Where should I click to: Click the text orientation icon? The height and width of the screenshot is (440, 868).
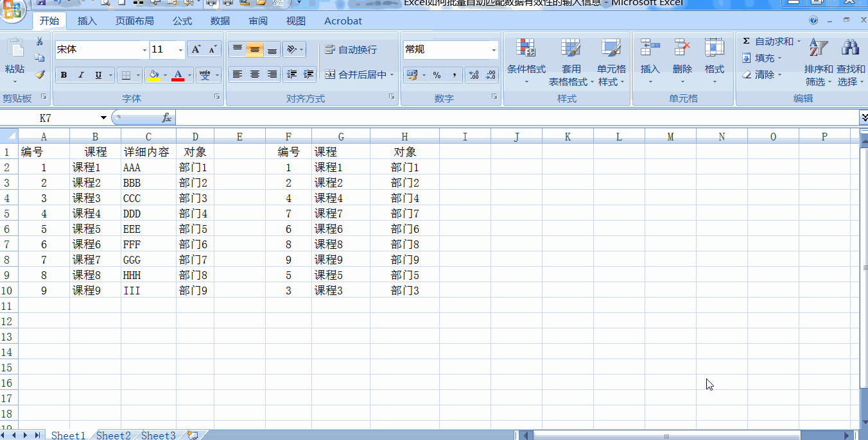(x=291, y=49)
